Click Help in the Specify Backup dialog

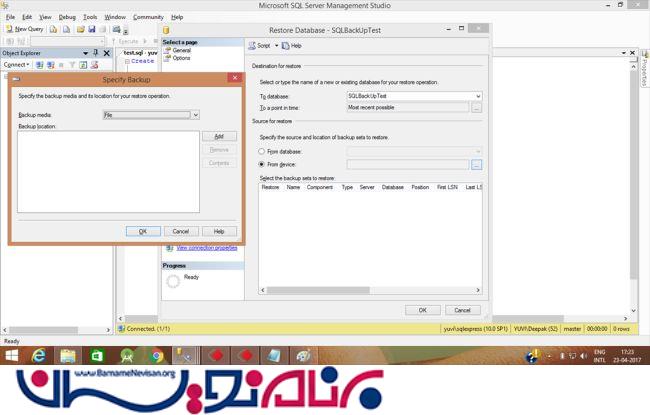coord(219,231)
